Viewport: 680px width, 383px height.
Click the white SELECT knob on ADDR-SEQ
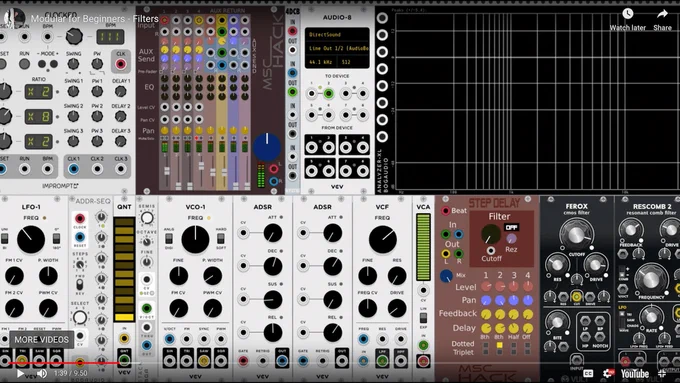[x=80, y=318]
